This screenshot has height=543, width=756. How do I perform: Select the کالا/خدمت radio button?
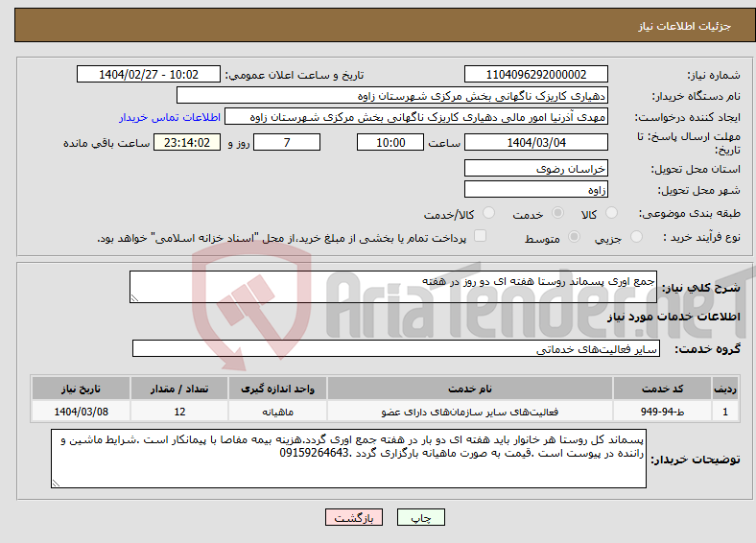point(489,213)
